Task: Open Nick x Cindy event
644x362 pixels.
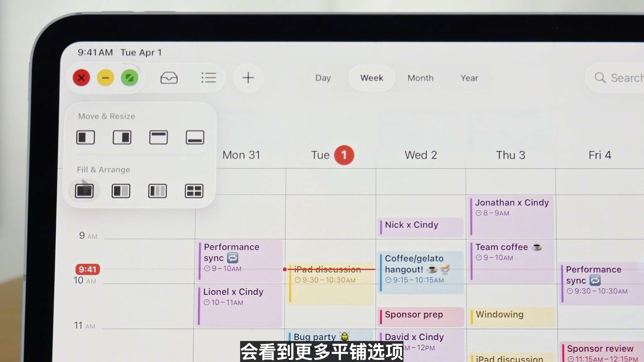Action: 421,227
